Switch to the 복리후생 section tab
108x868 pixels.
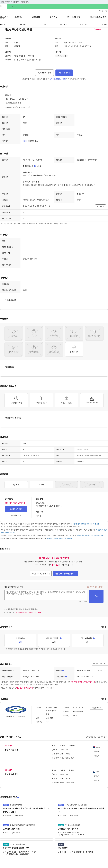(x=63, y=25)
